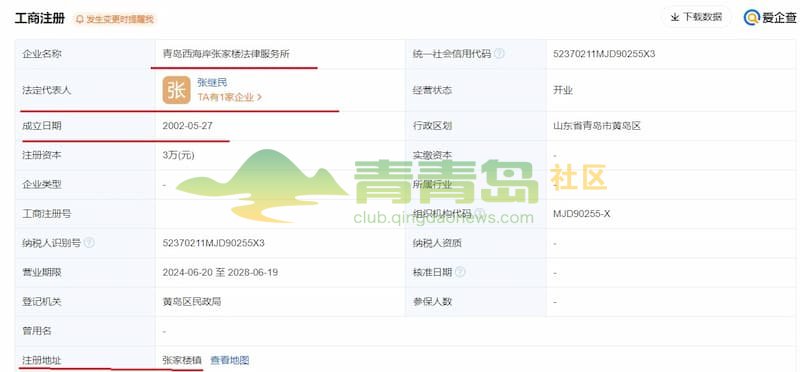The width and height of the screenshot is (800, 372).
Task: Show help for 纳税人识别号
Action: 89,243
